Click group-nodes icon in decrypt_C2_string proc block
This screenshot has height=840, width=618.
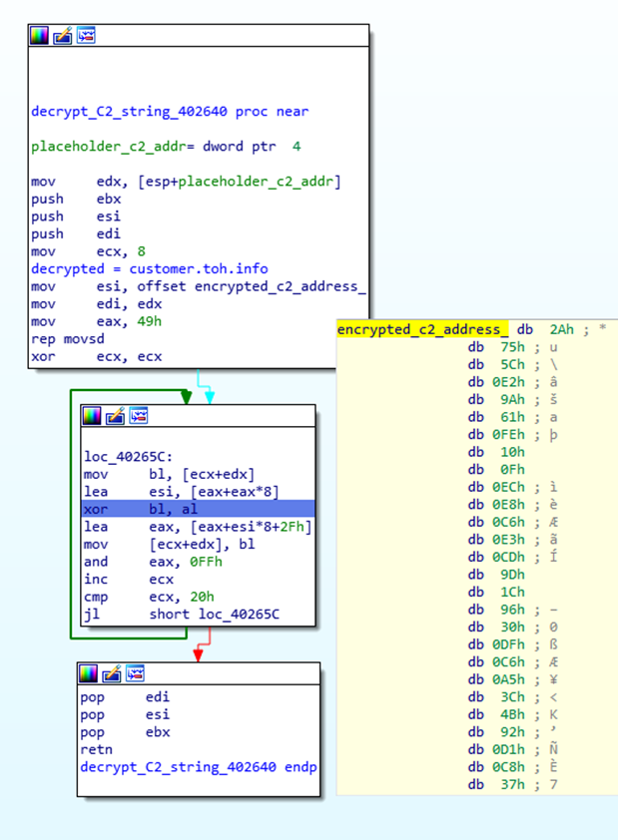[86, 35]
